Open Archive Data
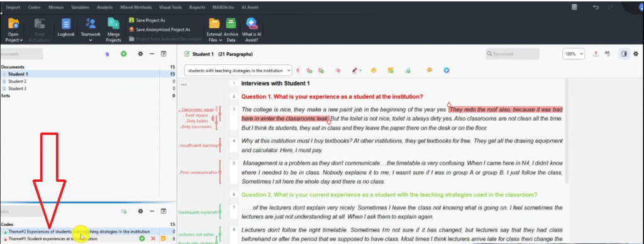 tap(231, 30)
